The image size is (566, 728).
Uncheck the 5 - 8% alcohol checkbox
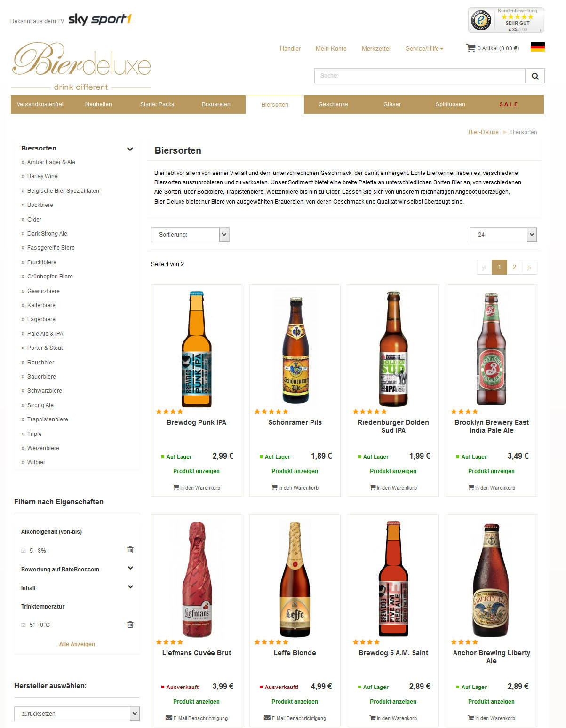pyautogui.click(x=24, y=550)
